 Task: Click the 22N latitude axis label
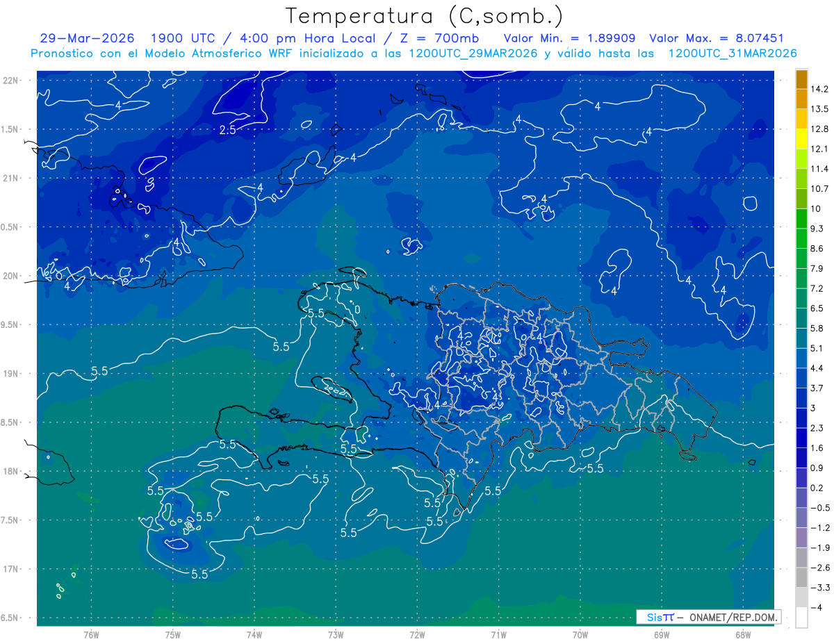11,80
